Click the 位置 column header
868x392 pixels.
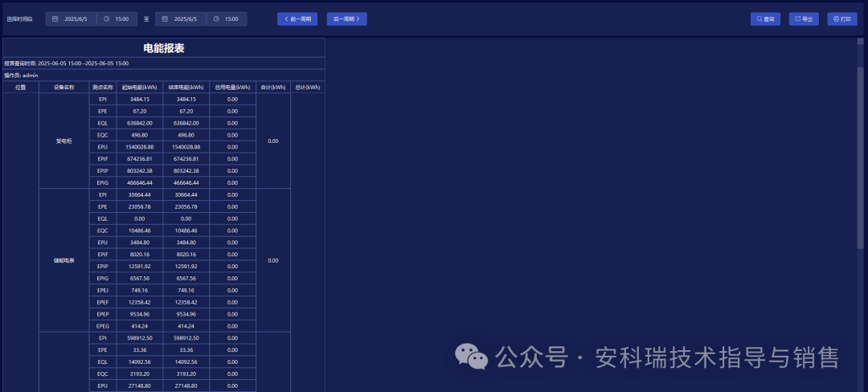point(21,88)
